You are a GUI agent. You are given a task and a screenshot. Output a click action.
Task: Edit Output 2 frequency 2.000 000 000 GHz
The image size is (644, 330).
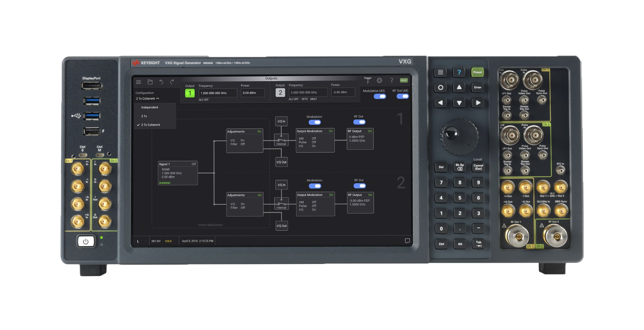pos(308,92)
